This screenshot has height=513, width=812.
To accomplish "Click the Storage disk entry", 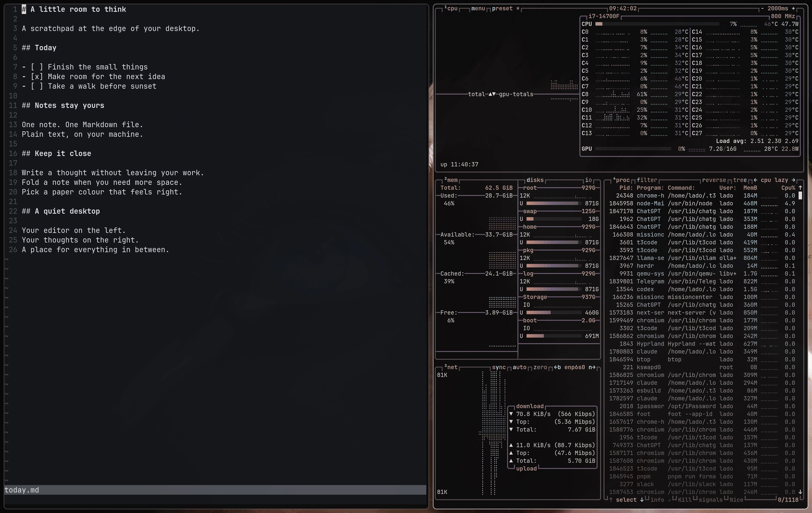I will 535,297.
